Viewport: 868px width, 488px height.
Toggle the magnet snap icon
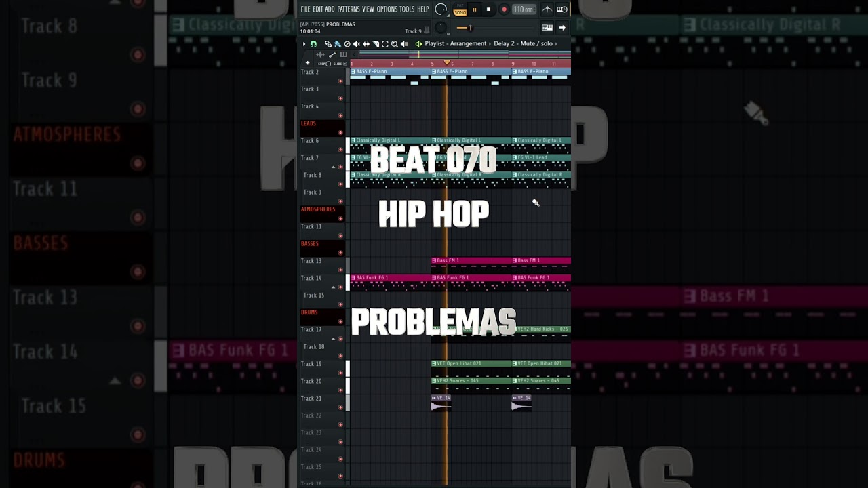point(313,44)
